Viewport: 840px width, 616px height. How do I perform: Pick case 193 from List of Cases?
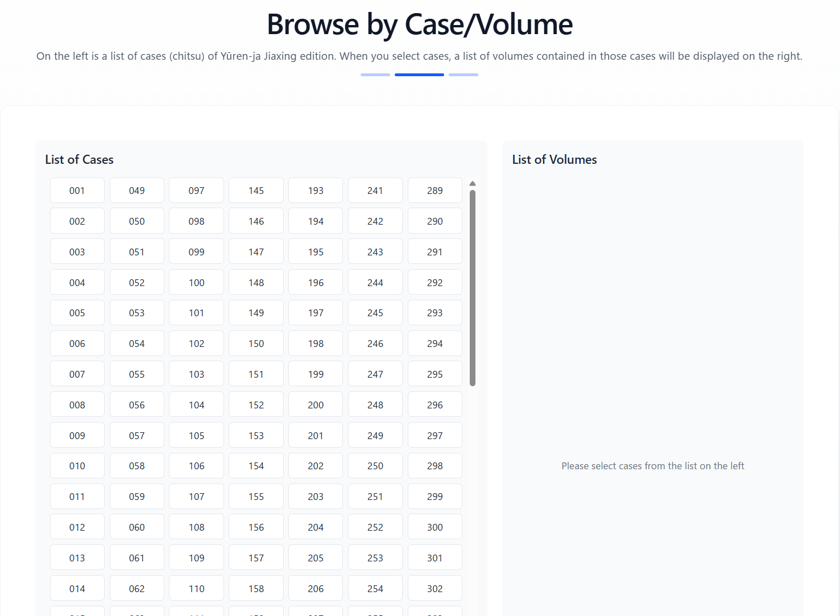[315, 190]
